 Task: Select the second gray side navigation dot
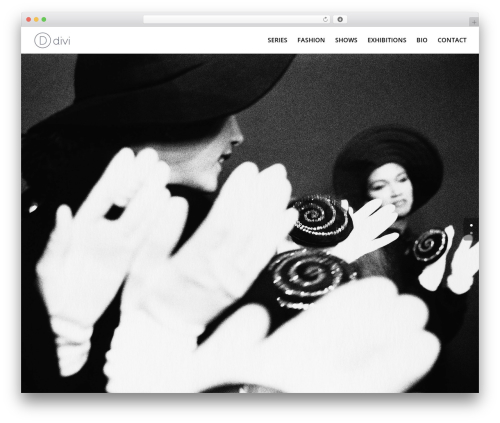tap(471, 233)
